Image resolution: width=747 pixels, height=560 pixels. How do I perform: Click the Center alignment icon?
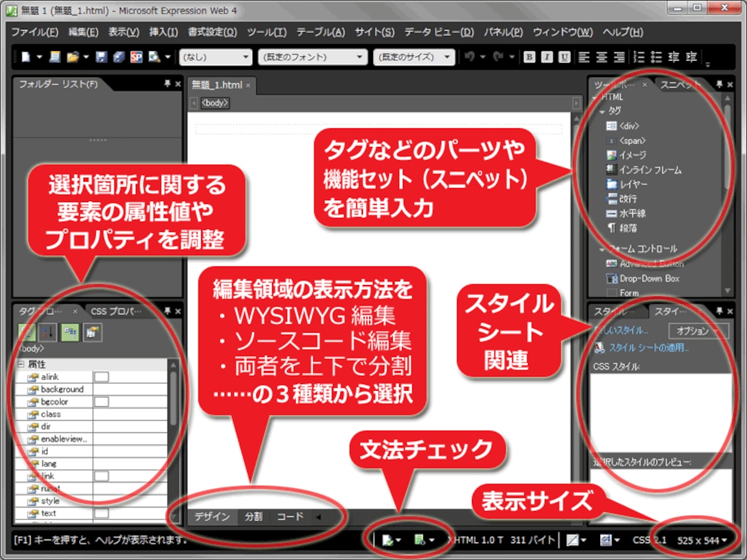coord(601,57)
